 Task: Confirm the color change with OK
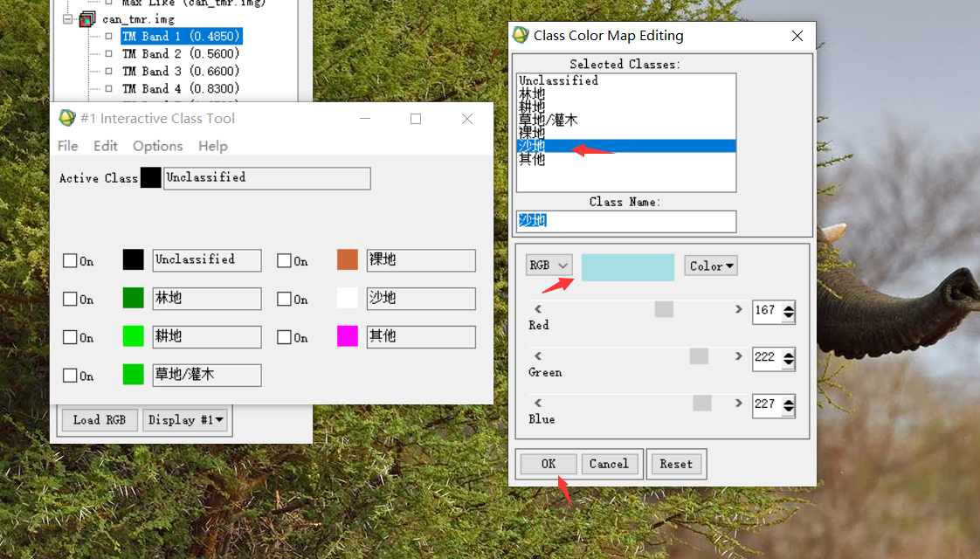click(548, 464)
